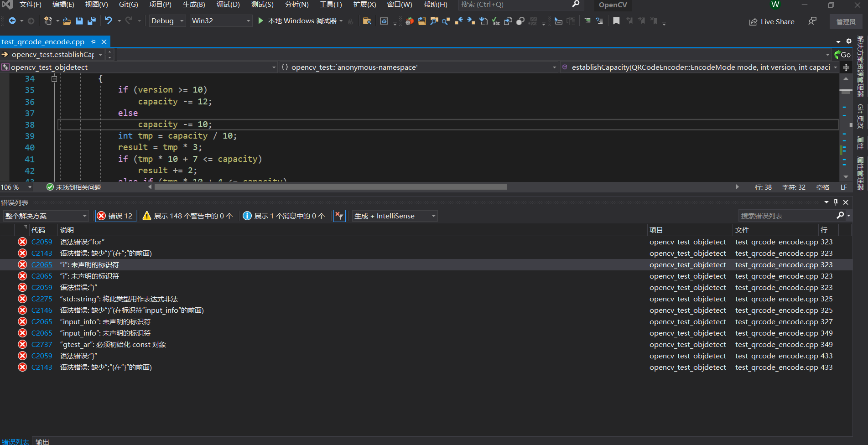Viewport: 868px width, 445px height.
Task: Switch to the 输出 tab
Action: (x=42, y=441)
